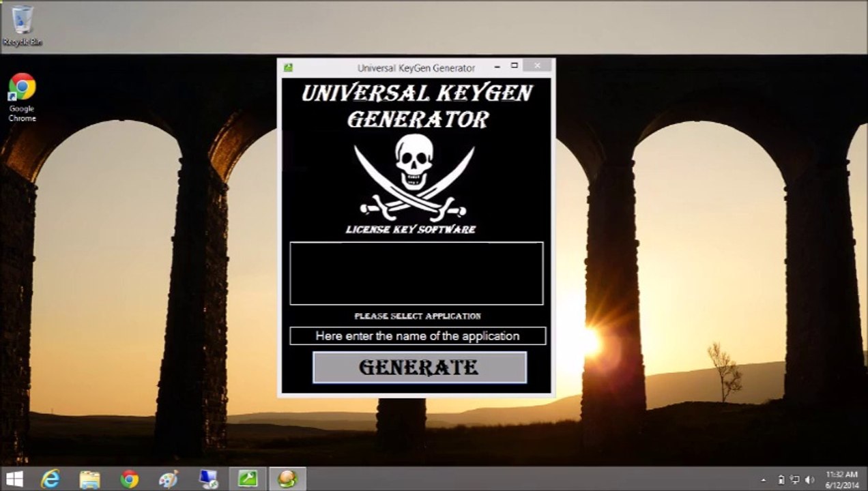Open network status tray icon
The width and height of the screenshot is (868, 491).
[x=795, y=479]
